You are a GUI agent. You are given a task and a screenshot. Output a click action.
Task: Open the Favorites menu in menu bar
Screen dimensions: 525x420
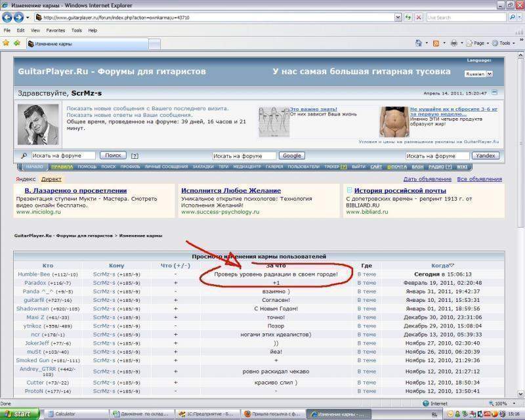[x=55, y=30]
